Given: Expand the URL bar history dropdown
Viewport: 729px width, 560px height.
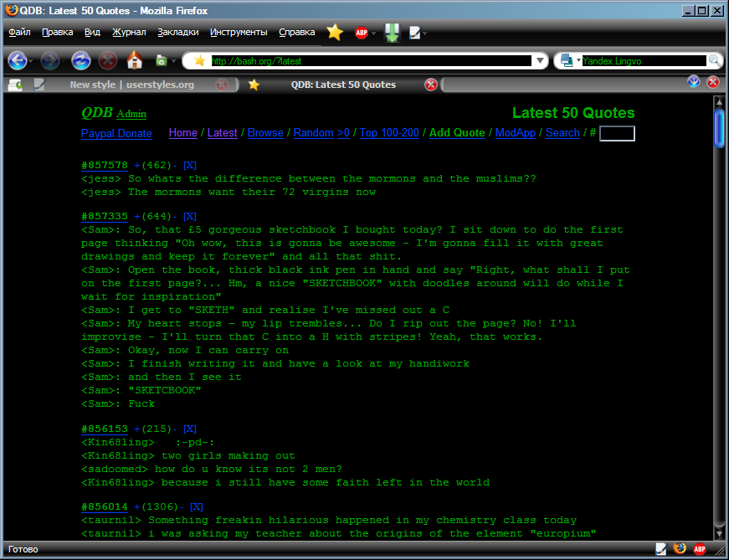Looking at the screenshot, I should pyautogui.click(x=541, y=61).
